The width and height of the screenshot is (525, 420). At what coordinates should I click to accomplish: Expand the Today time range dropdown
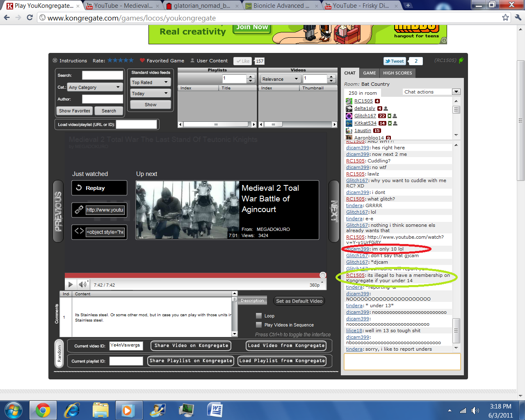150,94
